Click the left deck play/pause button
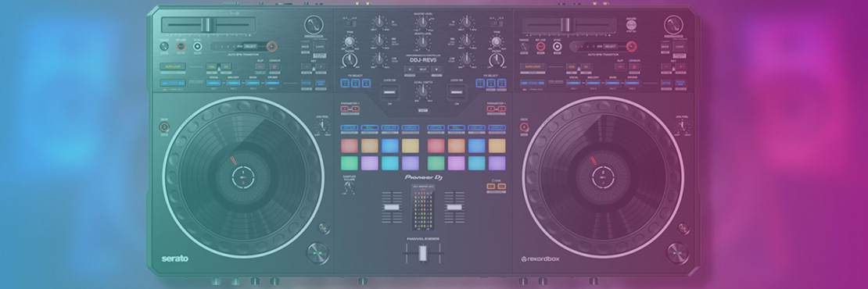This screenshot has height=289, width=868. pyautogui.click(x=317, y=253)
